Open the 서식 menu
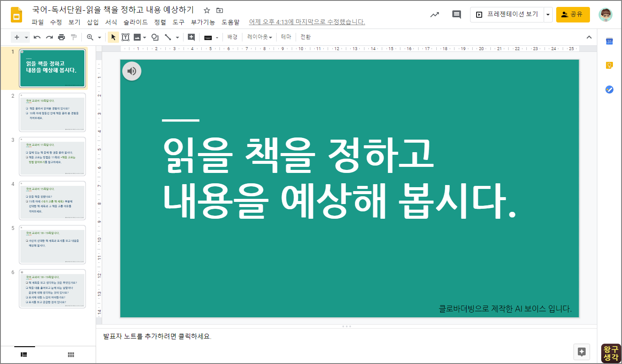This screenshot has width=622, height=364. (111, 22)
